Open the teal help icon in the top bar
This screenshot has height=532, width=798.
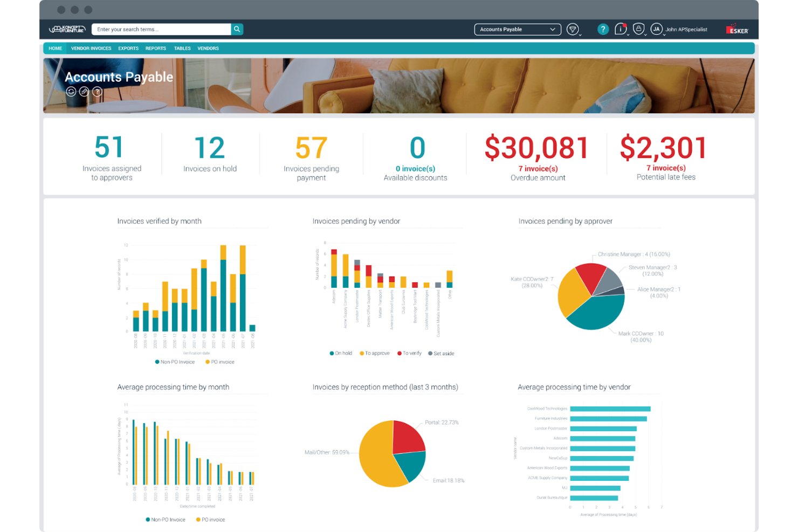pos(603,29)
